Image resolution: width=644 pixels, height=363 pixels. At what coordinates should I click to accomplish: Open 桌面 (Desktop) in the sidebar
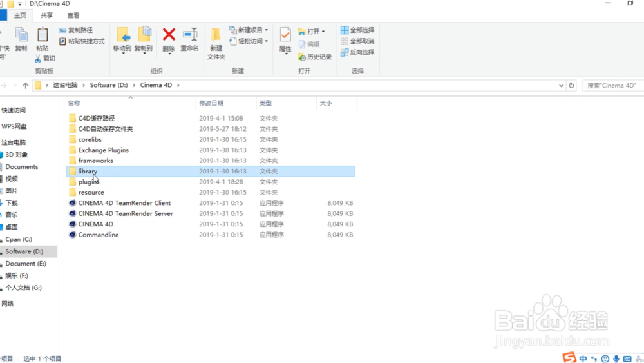12,227
